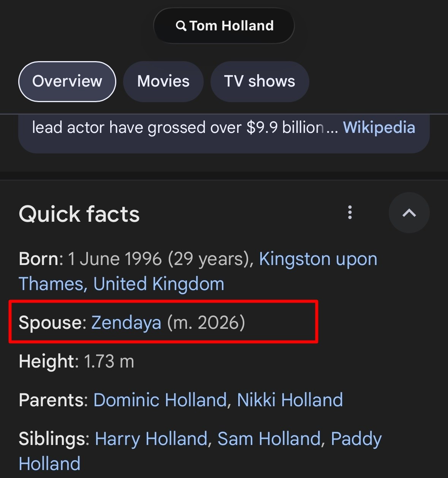448x478 pixels.
Task: Tap the Tom Holland search box
Action: pos(232,26)
